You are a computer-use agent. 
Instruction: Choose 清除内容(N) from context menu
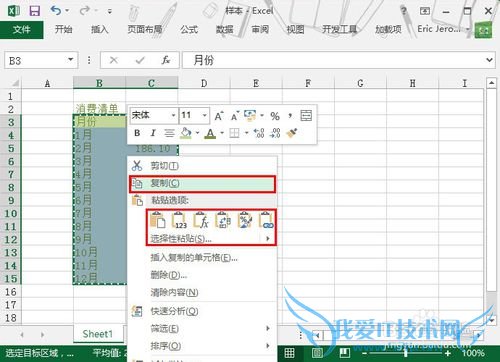click(203, 293)
